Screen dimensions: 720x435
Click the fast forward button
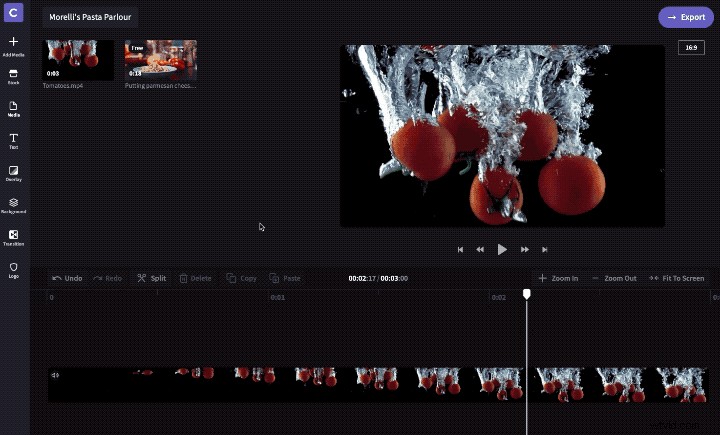pyautogui.click(x=524, y=249)
